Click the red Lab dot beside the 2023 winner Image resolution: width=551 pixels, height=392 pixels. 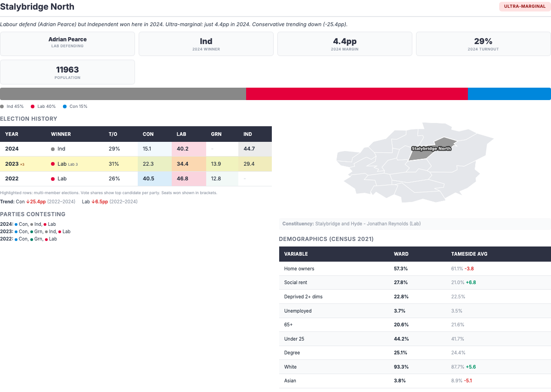54,164
